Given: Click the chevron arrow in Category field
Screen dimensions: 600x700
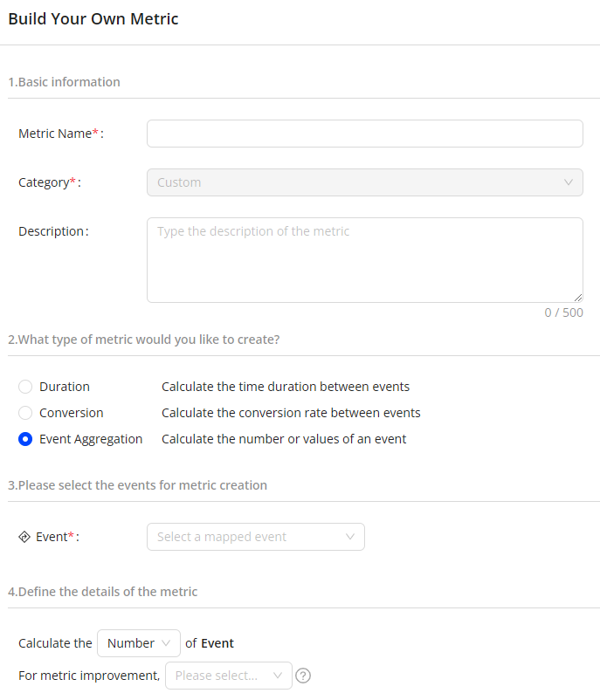Looking at the screenshot, I should click(569, 182).
